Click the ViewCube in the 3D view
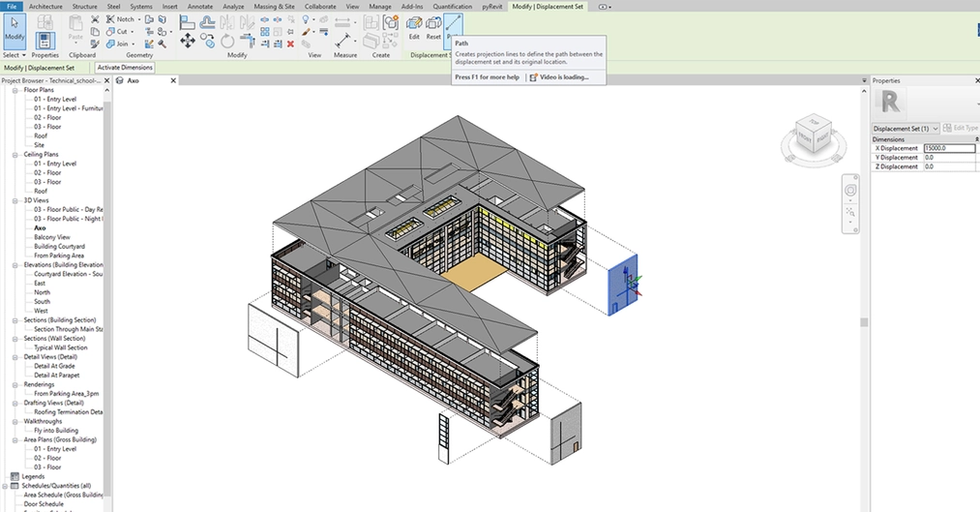 [814, 135]
